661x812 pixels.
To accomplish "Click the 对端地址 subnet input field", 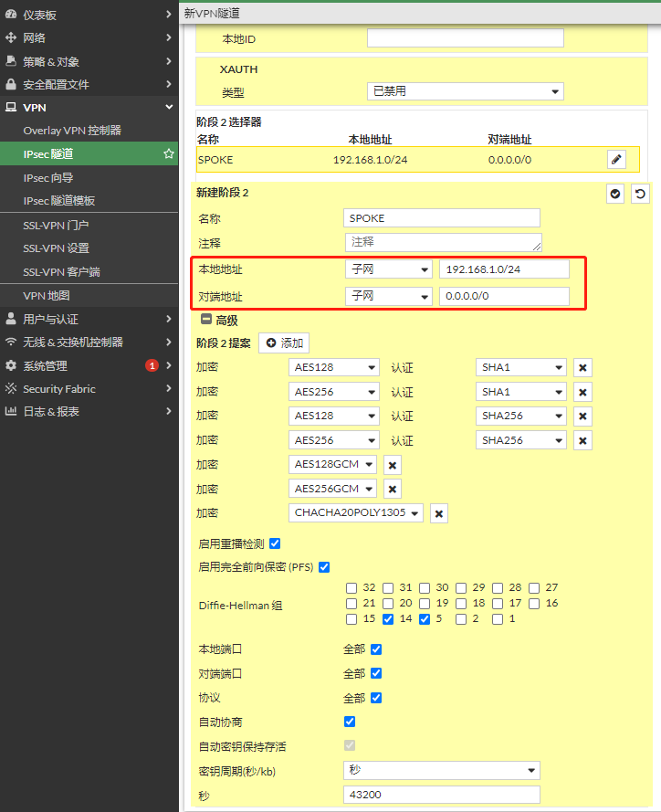I will click(503, 297).
